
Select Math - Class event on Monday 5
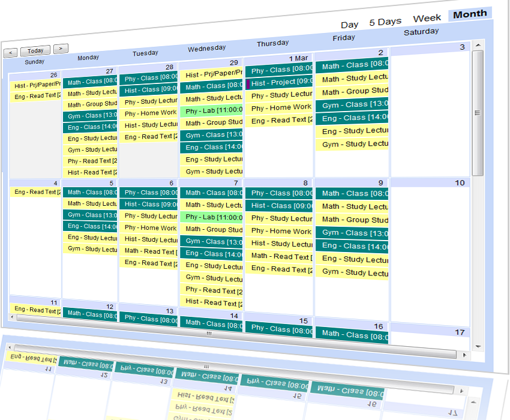tap(90, 192)
